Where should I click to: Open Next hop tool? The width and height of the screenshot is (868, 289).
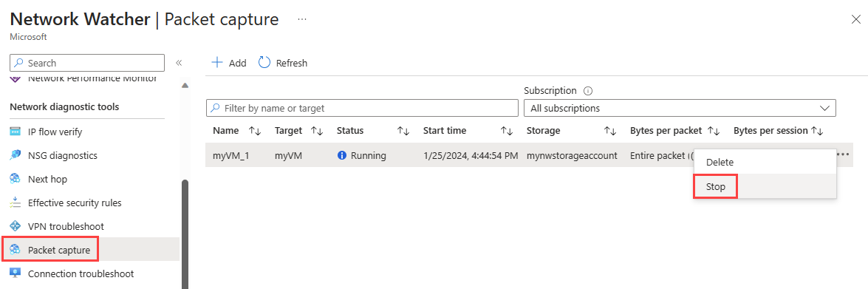pos(47,179)
